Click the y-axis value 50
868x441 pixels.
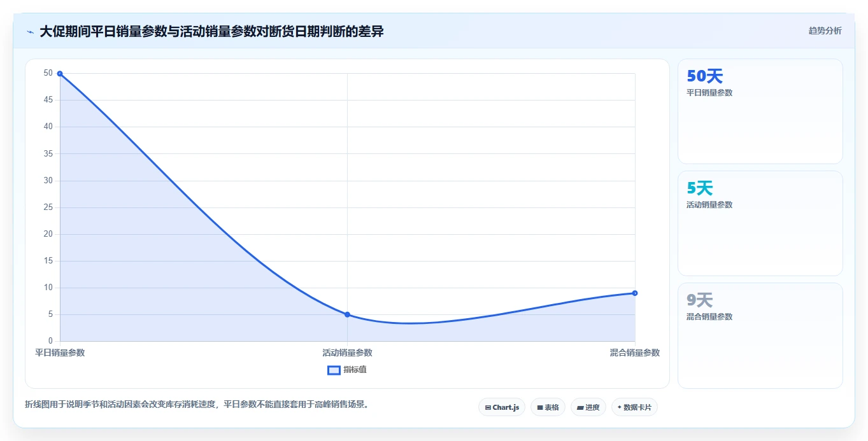(48, 73)
